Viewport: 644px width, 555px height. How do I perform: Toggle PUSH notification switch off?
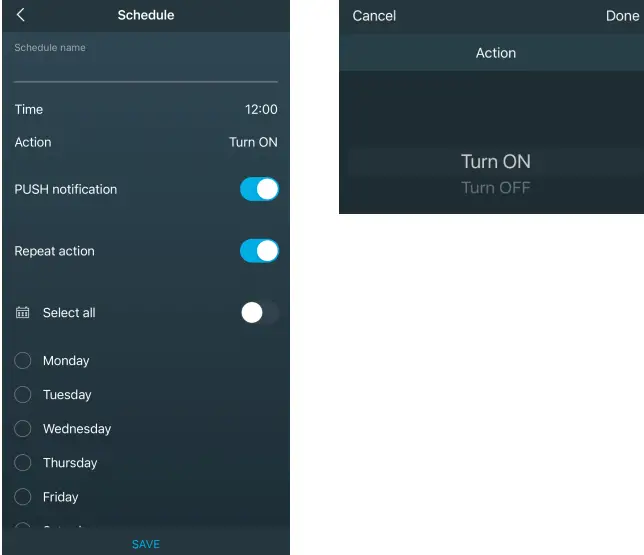[259, 189]
